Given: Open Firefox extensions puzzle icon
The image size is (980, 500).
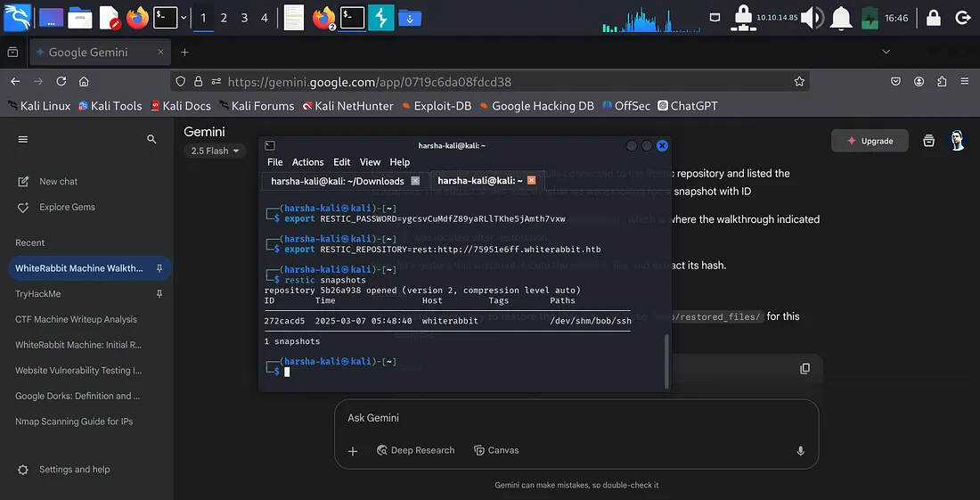Looking at the screenshot, I should click(x=942, y=81).
